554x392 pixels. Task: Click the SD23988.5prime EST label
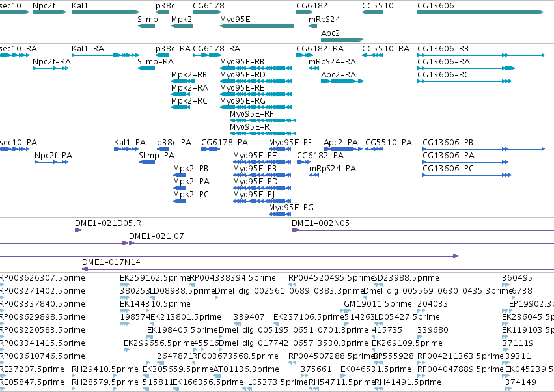406,278
